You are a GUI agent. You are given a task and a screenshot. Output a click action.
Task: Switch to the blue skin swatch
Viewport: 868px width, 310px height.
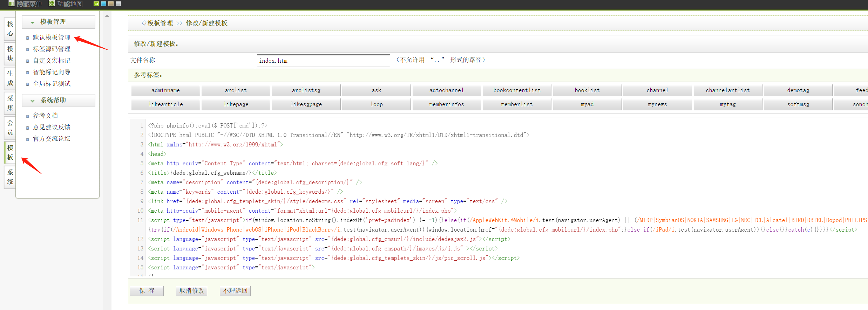(103, 4)
